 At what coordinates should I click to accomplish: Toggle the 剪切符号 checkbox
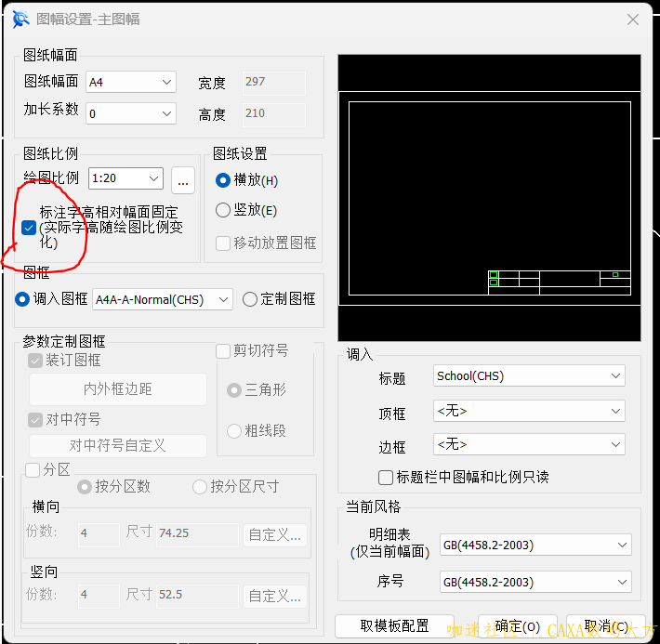[223, 350]
